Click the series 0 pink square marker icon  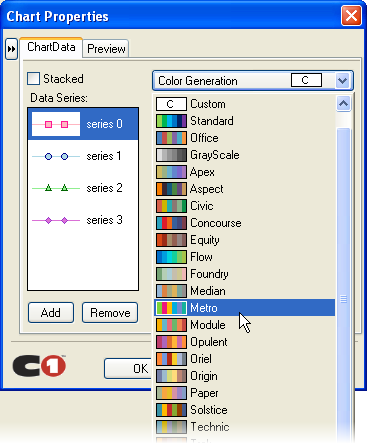point(56,124)
